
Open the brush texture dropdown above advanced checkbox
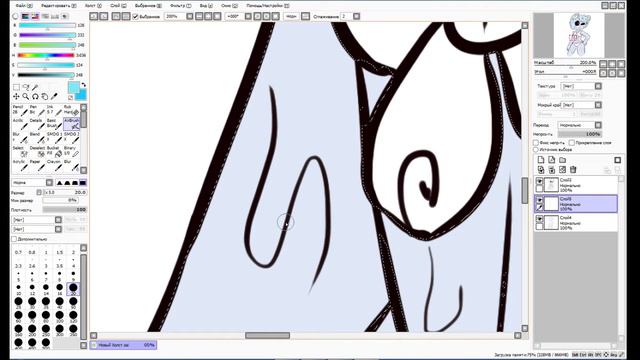pos(58,229)
